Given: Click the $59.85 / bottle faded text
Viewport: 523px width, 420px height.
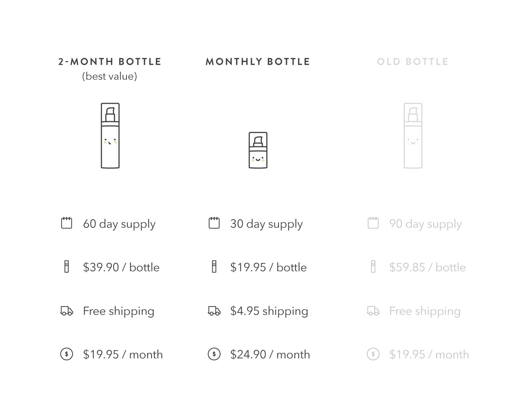Looking at the screenshot, I should [427, 267].
